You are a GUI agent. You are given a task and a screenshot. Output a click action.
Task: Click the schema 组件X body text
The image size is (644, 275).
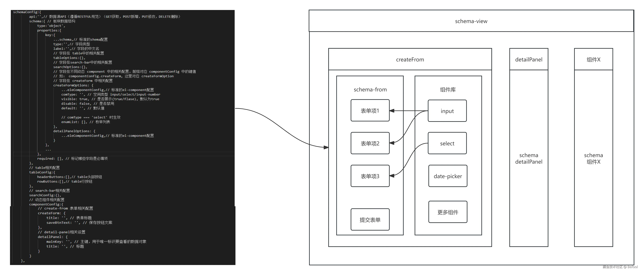coord(593,158)
